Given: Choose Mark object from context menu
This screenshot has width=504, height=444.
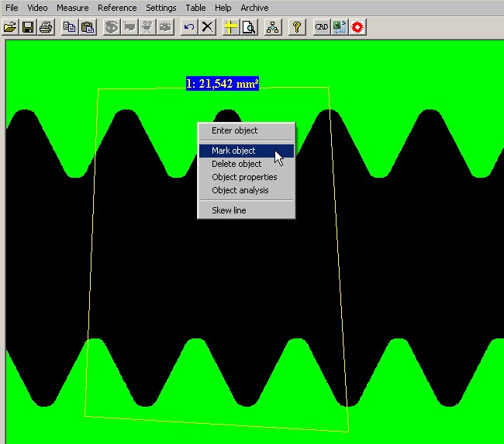Looking at the screenshot, I should click(233, 151).
